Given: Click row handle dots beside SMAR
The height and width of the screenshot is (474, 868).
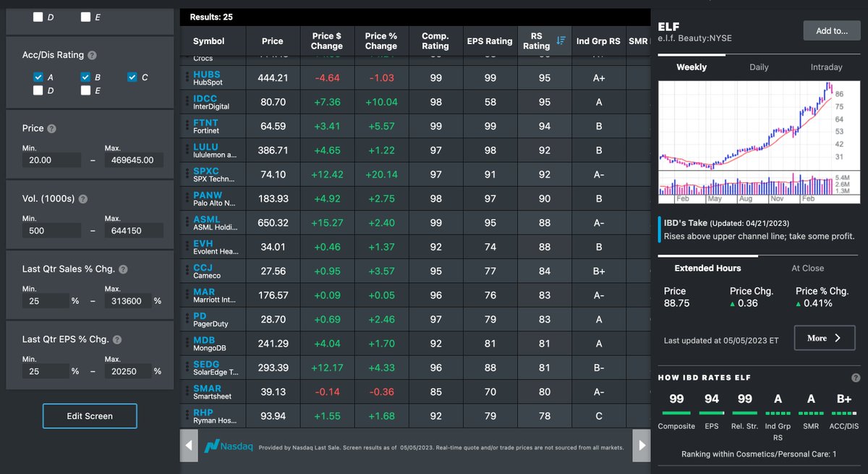Looking at the screenshot, I should (187, 392).
